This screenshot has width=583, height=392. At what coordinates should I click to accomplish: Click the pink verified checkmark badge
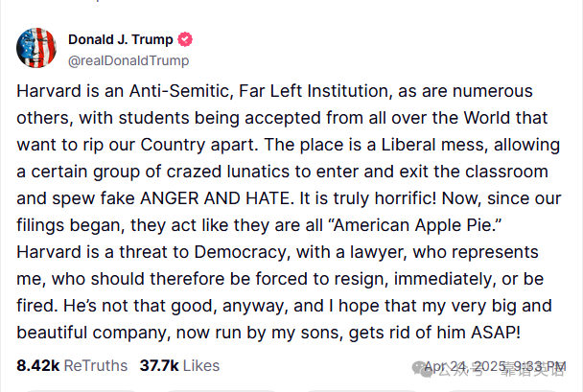point(185,39)
